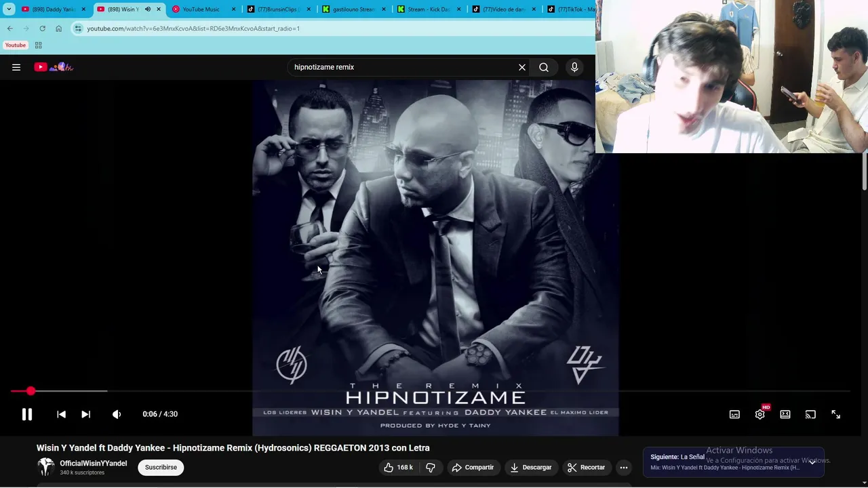
Task: Subscribe with the Suscribirse button
Action: [161, 467]
